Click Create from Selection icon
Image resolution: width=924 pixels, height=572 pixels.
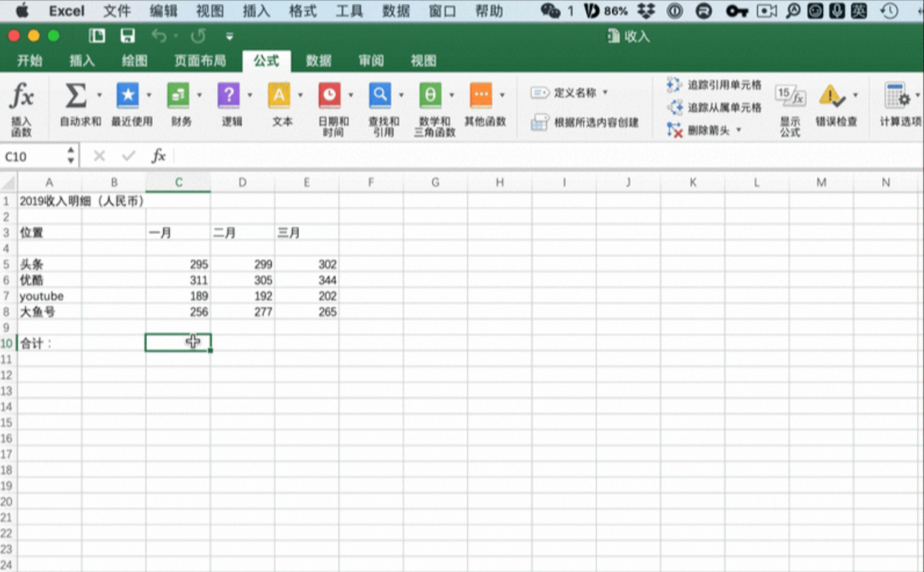point(539,122)
